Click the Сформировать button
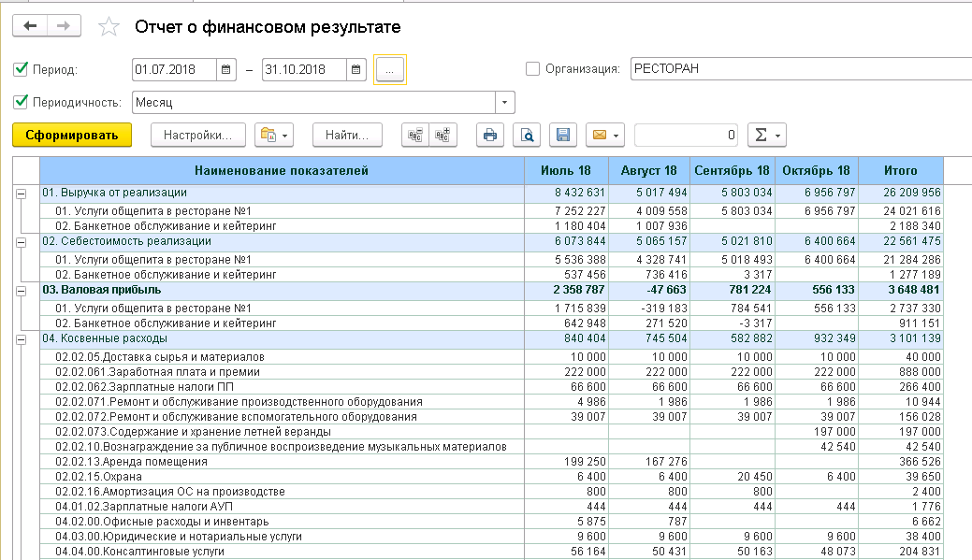 72,135
